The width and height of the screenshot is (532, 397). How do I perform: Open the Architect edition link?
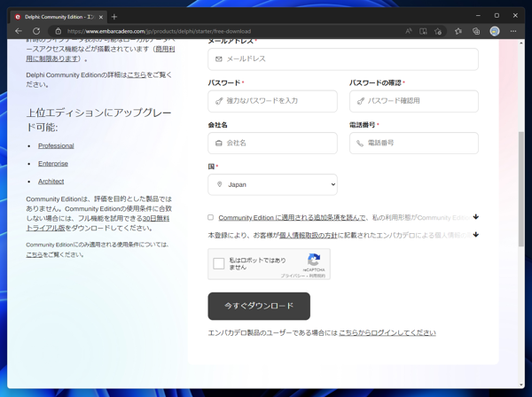51,182
